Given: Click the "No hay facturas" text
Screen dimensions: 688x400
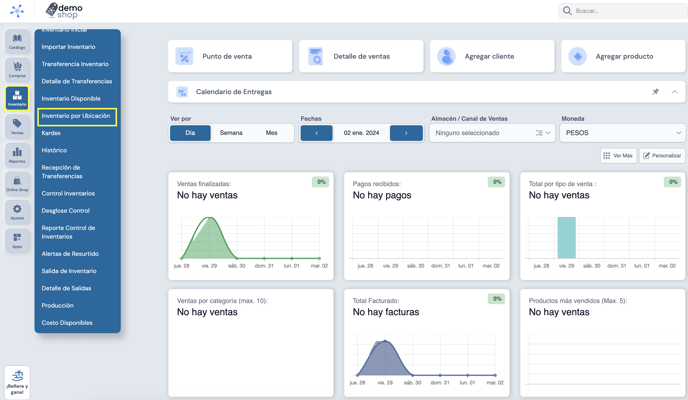Looking at the screenshot, I should click(386, 312).
